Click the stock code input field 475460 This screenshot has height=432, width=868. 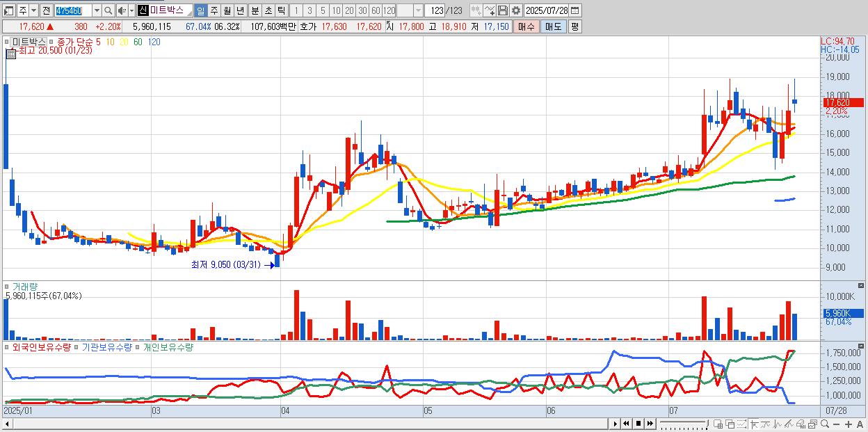pos(73,10)
